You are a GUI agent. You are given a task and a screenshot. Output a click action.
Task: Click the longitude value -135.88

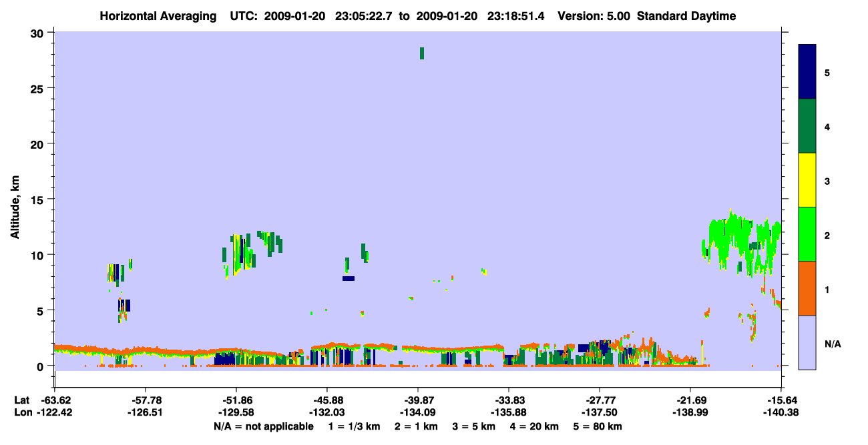click(509, 413)
